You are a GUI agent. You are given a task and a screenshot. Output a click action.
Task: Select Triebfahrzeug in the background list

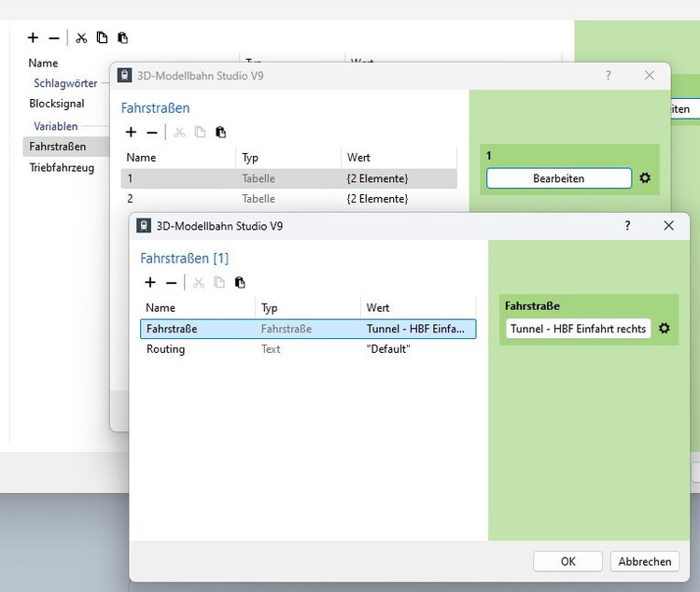pyautogui.click(x=62, y=168)
